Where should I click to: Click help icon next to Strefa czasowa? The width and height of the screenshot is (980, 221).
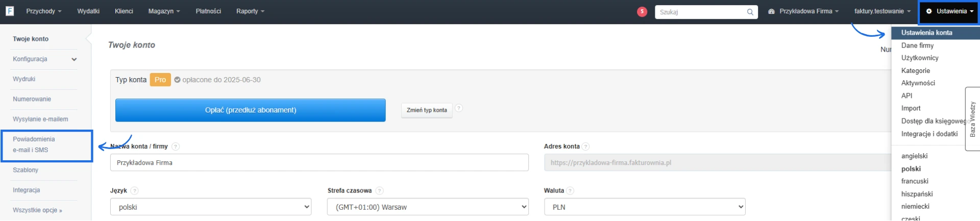379,191
